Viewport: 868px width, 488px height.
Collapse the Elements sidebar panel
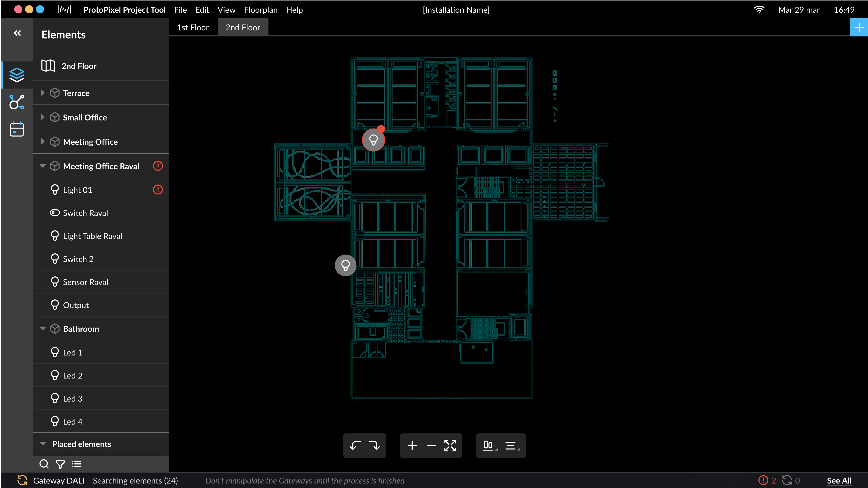click(x=17, y=33)
